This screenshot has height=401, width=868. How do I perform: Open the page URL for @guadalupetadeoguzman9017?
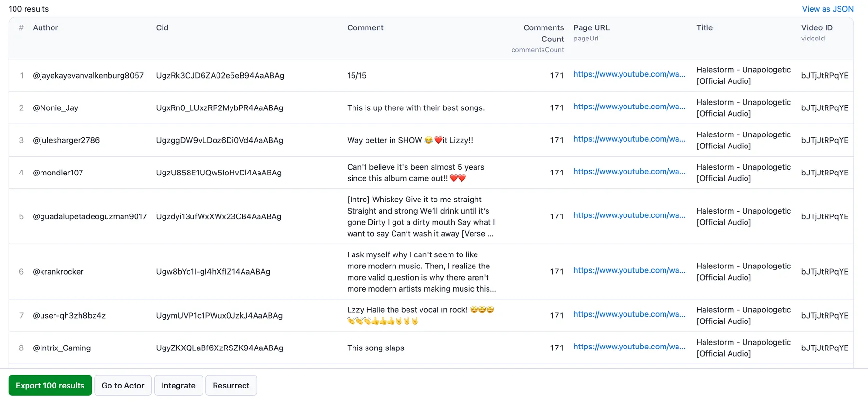pyautogui.click(x=629, y=215)
